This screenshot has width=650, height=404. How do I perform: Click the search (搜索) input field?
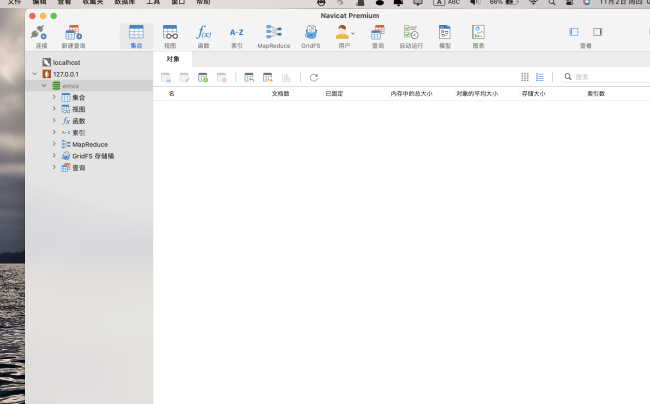coord(606,77)
